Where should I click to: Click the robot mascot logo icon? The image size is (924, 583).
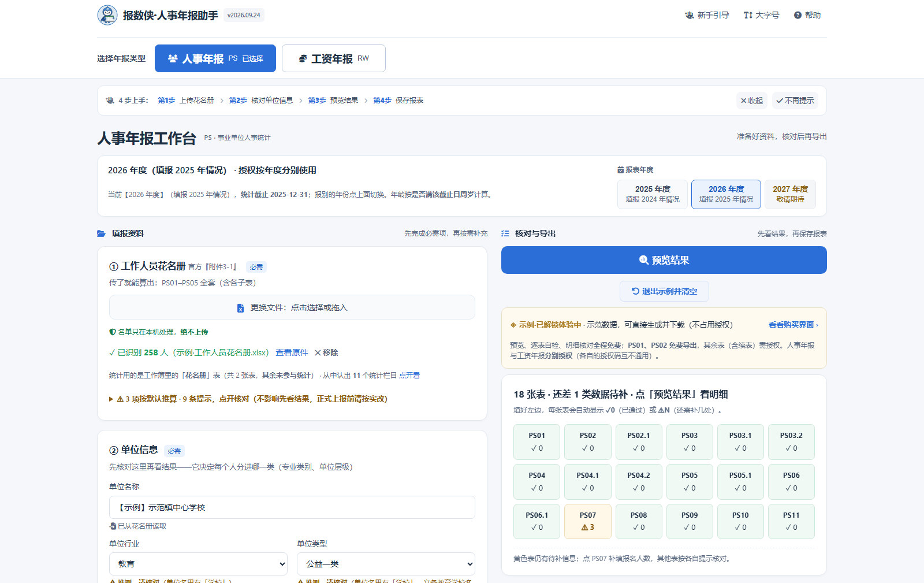click(107, 15)
